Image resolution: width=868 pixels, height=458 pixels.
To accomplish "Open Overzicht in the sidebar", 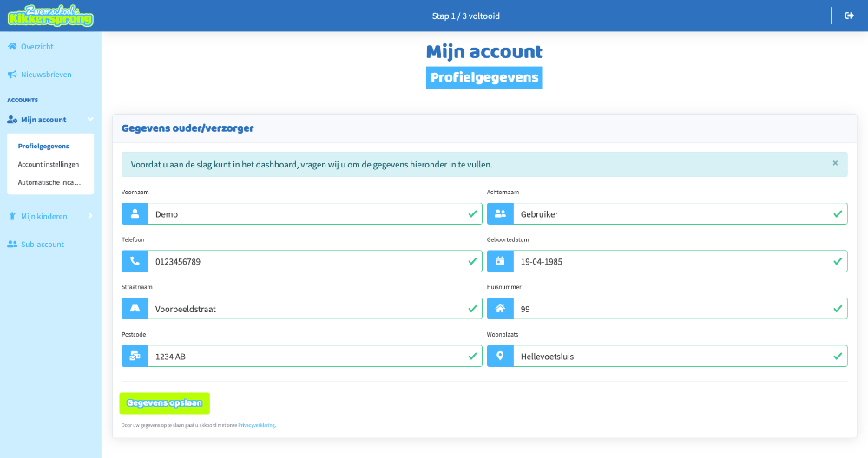I will (36, 46).
